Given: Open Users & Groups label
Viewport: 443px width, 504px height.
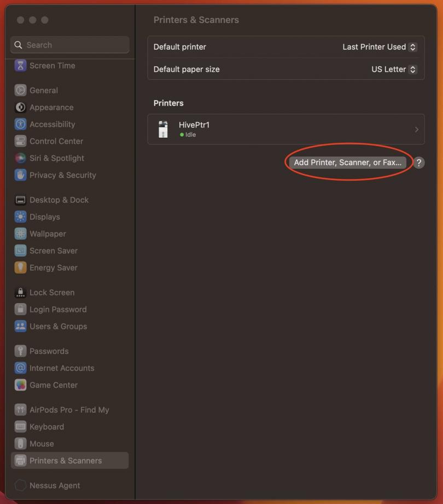Looking at the screenshot, I should tap(58, 327).
